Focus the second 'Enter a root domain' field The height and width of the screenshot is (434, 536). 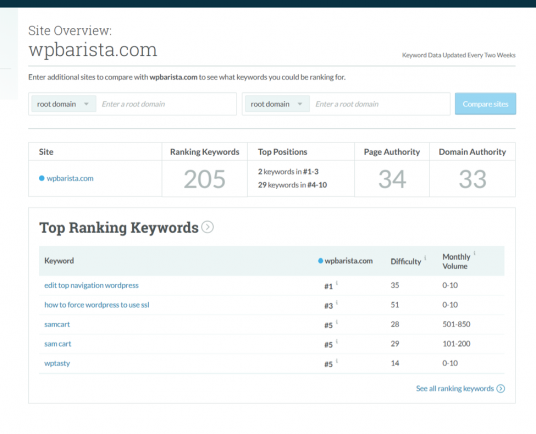pyautogui.click(x=380, y=104)
